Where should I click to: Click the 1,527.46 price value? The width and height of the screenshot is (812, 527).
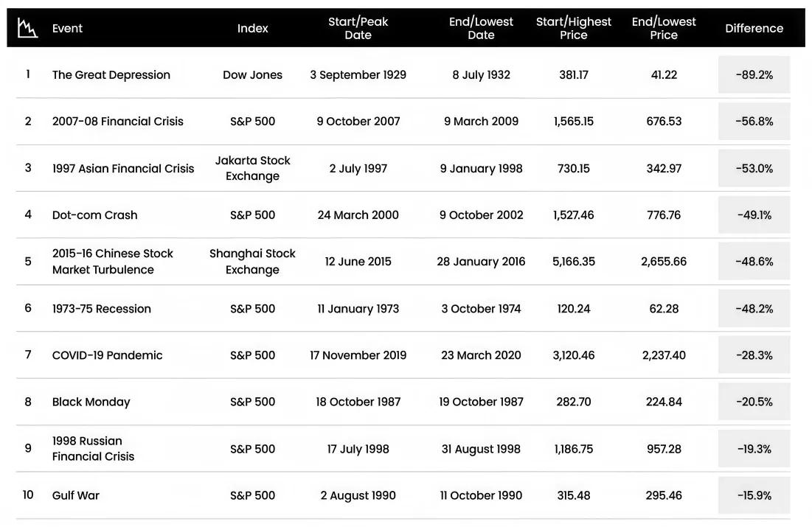coord(574,215)
